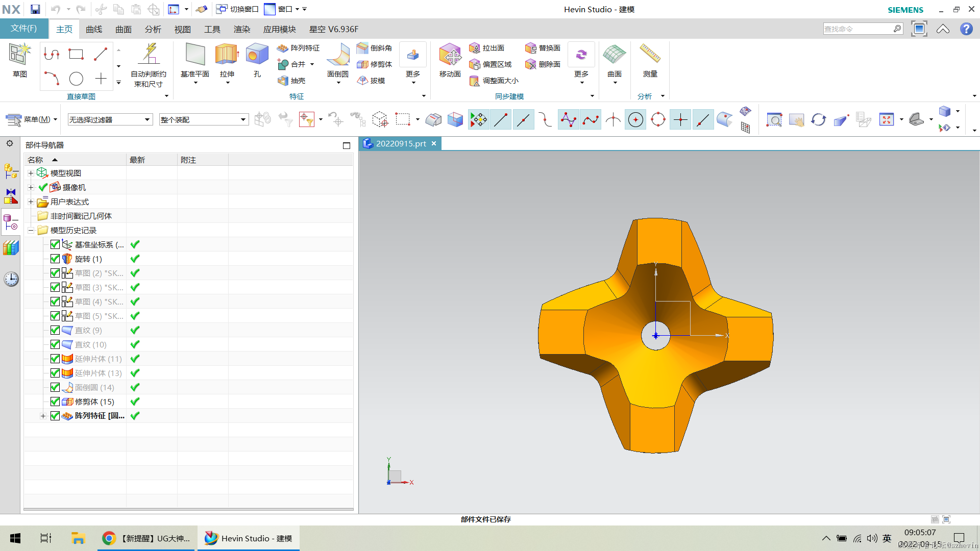The width and height of the screenshot is (980, 551).
Task: Toggle the 草图 (5) feature checkbox
Action: point(55,316)
